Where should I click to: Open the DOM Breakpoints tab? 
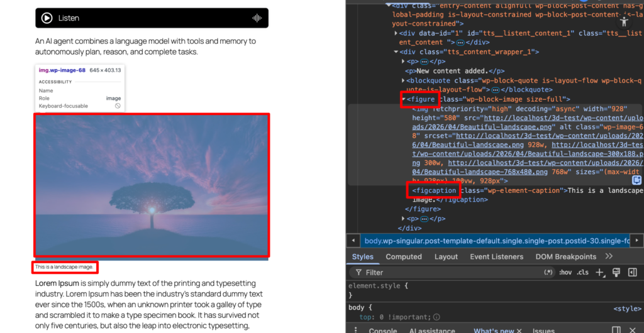tap(565, 257)
